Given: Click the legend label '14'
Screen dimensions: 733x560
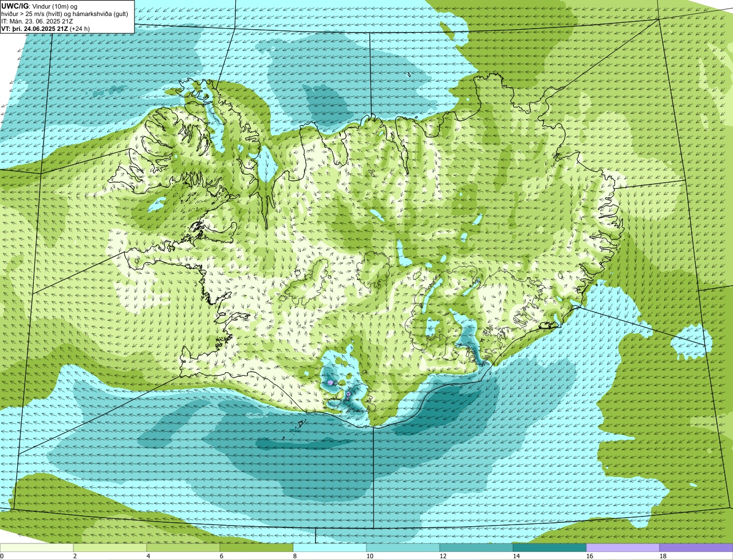Looking at the screenshot, I should [x=517, y=556].
